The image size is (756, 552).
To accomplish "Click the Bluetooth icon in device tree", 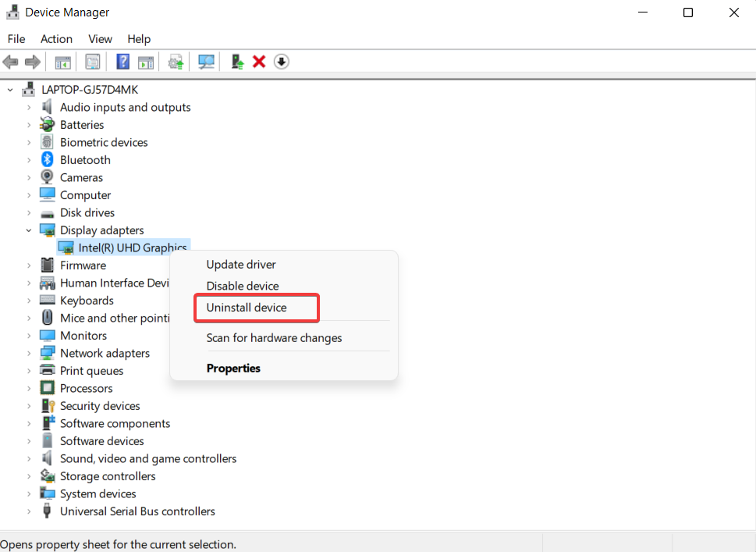I will click(x=48, y=159).
